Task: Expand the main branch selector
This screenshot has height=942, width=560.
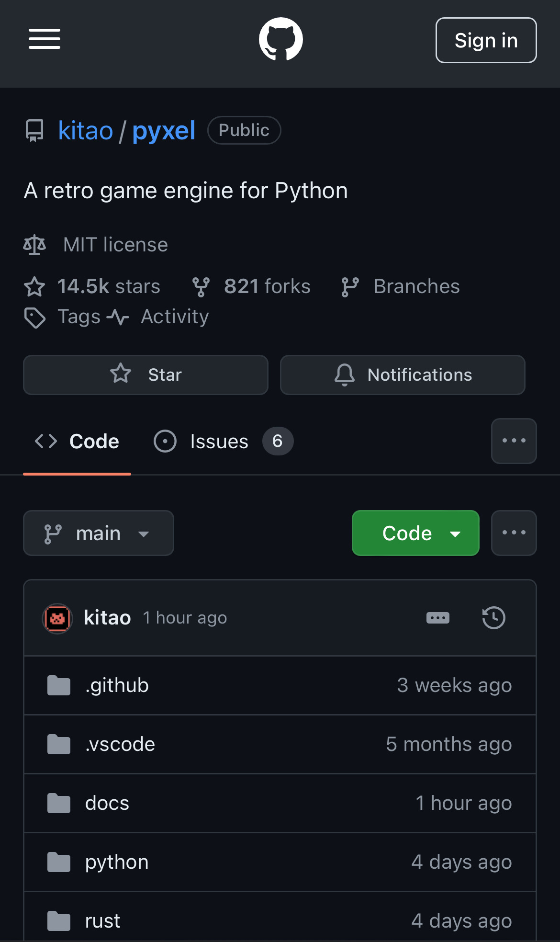Action: pos(99,533)
